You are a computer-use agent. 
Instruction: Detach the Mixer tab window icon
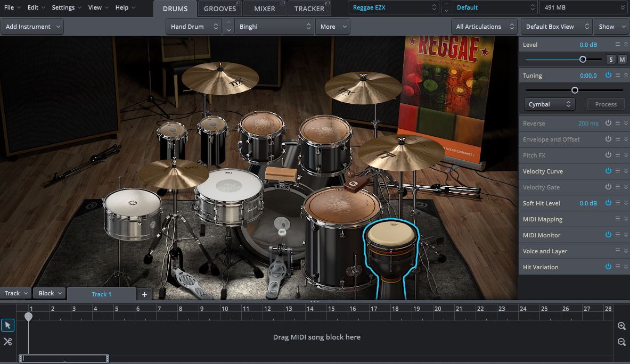[x=282, y=3]
